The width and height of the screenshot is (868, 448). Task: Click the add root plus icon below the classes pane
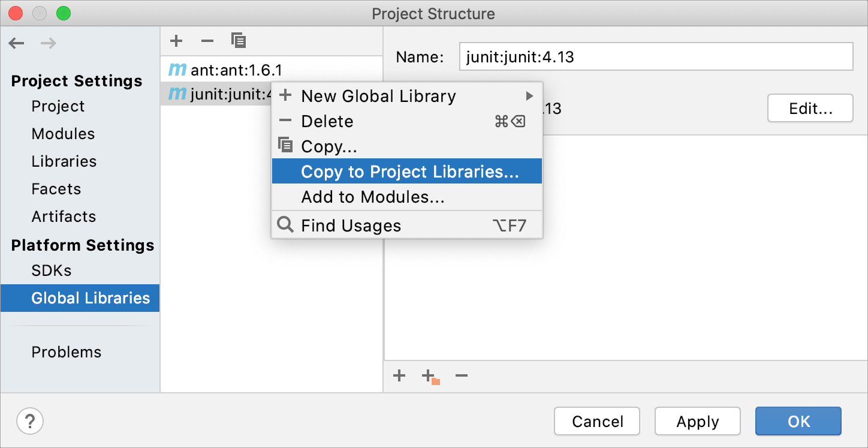click(x=399, y=376)
